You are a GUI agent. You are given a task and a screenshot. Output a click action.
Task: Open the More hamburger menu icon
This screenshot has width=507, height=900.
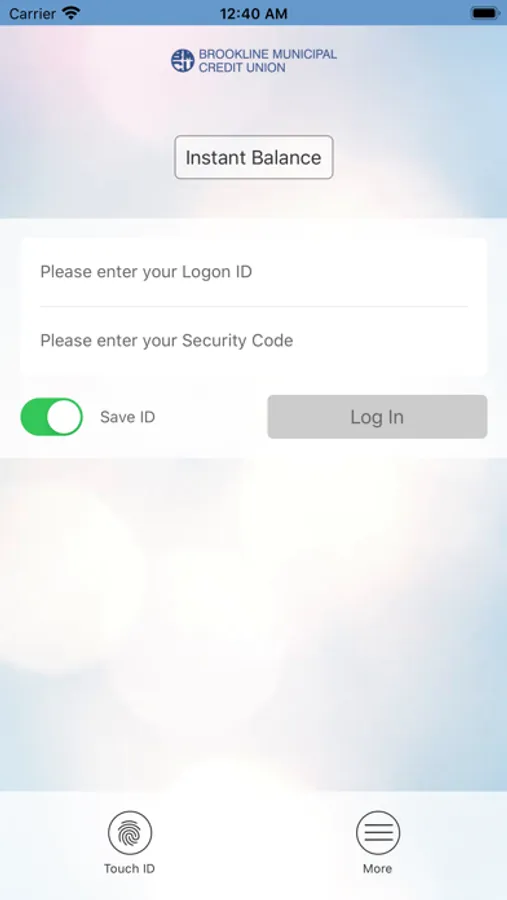coord(378,833)
